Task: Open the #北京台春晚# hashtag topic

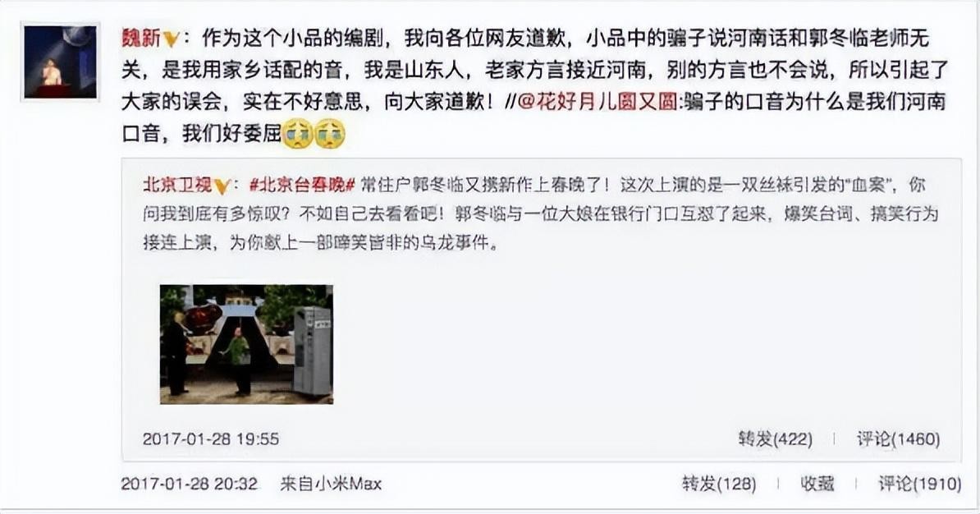Action: [303, 185]
